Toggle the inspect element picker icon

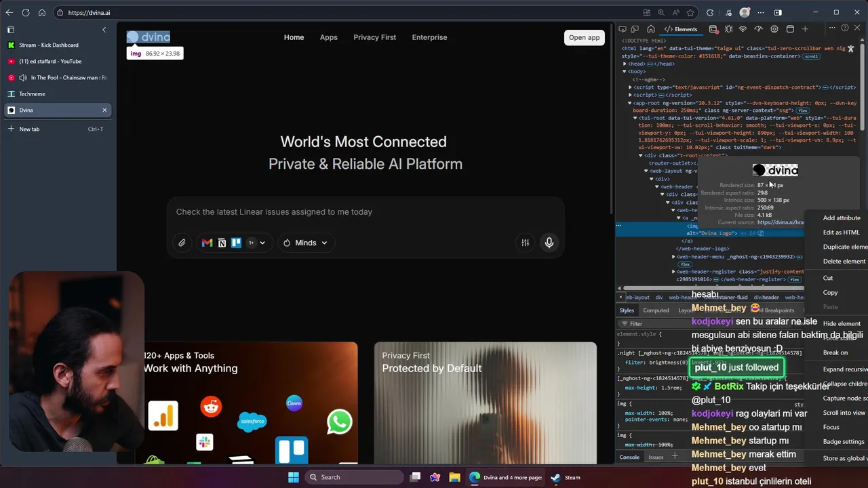point(622,29)
